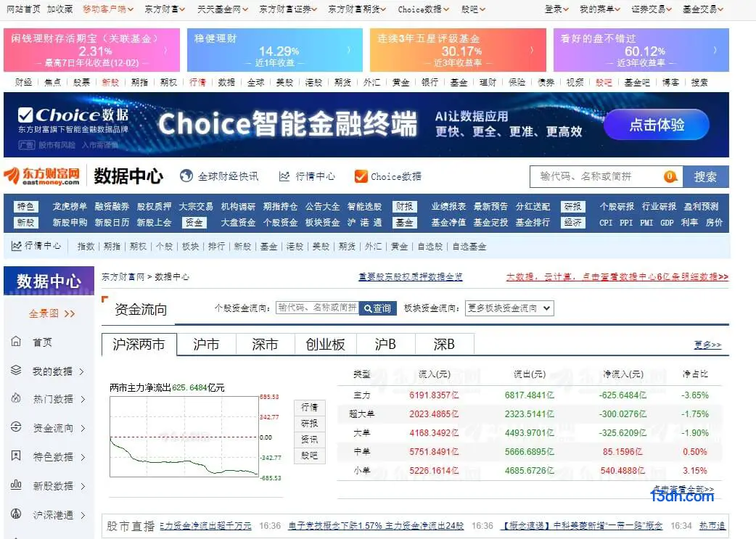The width and height of the screenshot is (756, 539).
Task: Click the exchange icon beside 资金流向 in the sidebar
Action: [x=16, y=427]
